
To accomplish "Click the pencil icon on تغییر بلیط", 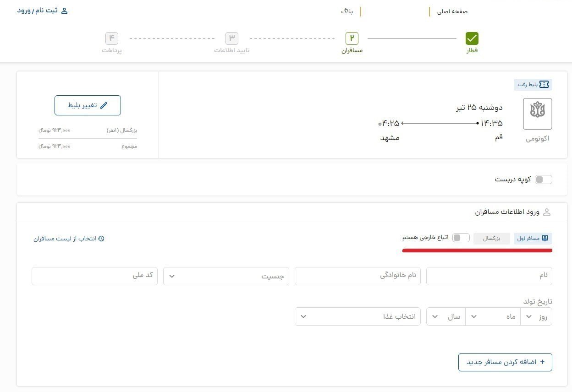I will click(104, 105).
